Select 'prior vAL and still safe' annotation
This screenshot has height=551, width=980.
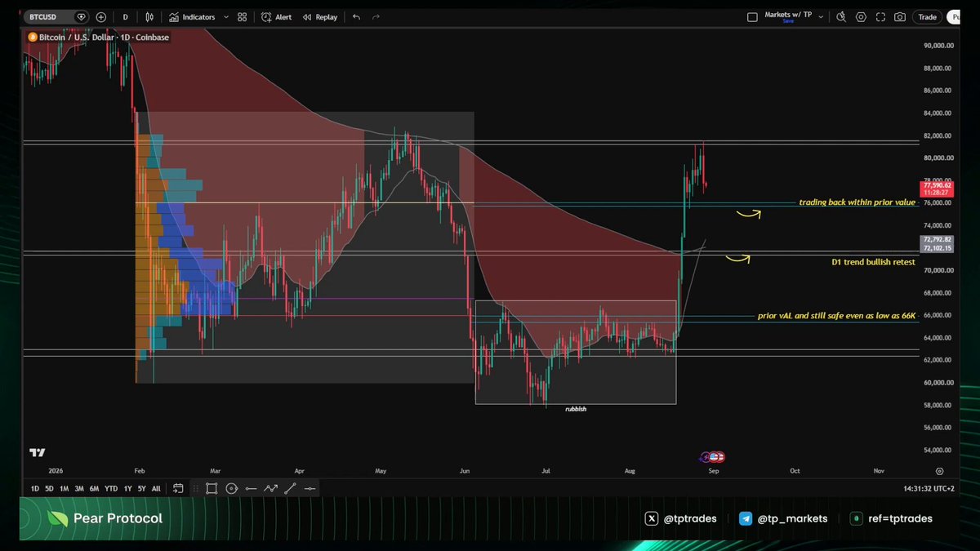[836, 315]
